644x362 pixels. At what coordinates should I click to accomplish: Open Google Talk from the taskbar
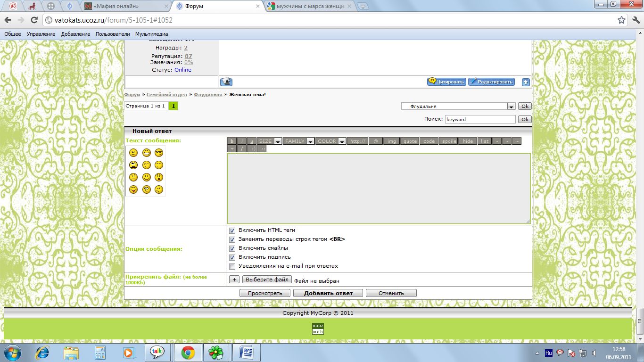(157, 352)
